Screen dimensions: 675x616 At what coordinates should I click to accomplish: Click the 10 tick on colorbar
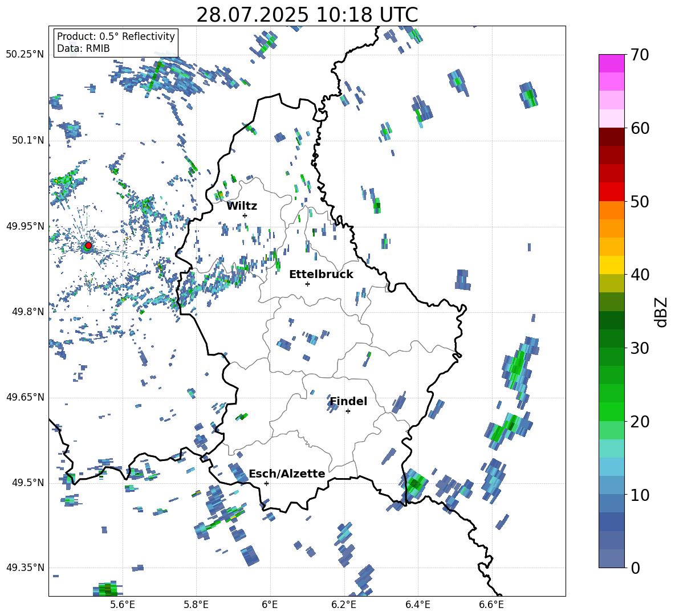click(640, 495)
